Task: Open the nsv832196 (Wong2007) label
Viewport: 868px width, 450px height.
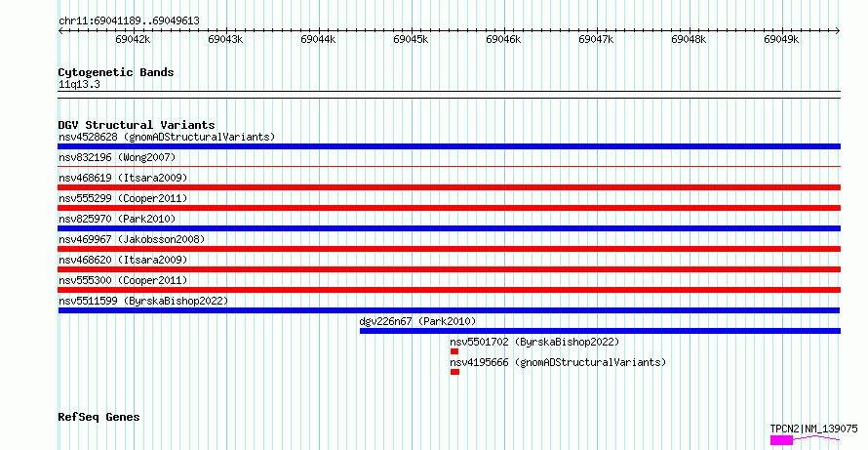Action: pyautogui.click(x=117, y=157)
